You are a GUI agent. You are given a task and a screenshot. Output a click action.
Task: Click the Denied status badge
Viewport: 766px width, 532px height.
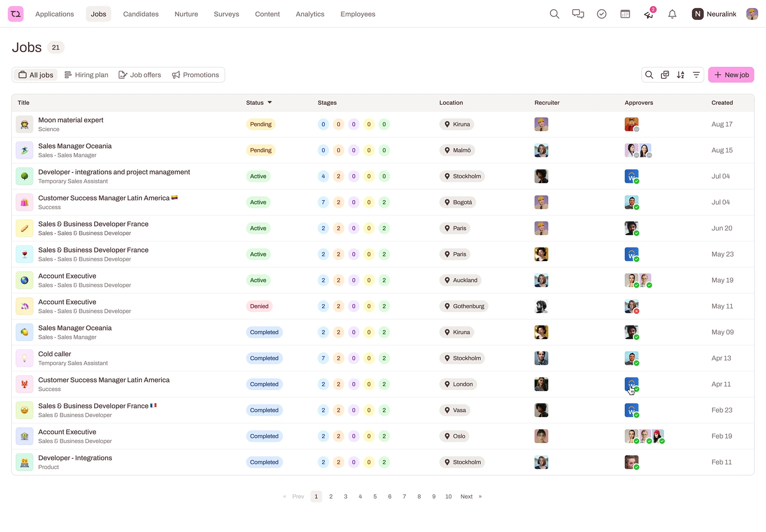pos(259,306)
